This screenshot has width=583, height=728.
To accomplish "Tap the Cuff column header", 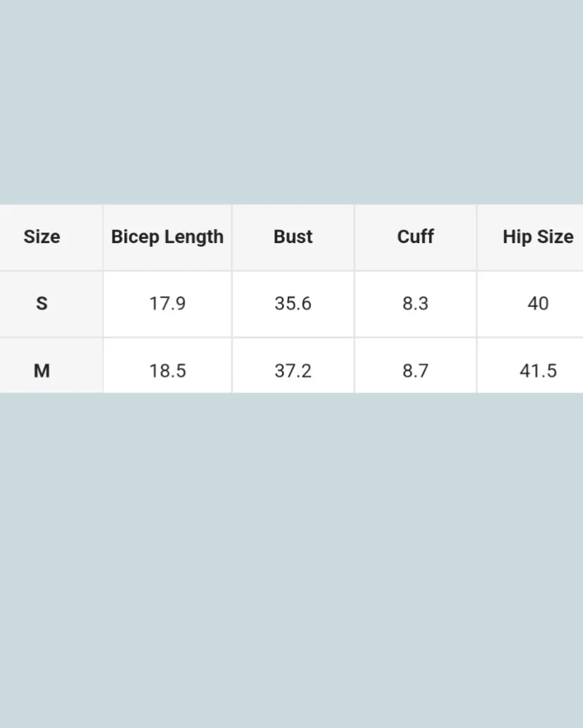I will [415, 237].
